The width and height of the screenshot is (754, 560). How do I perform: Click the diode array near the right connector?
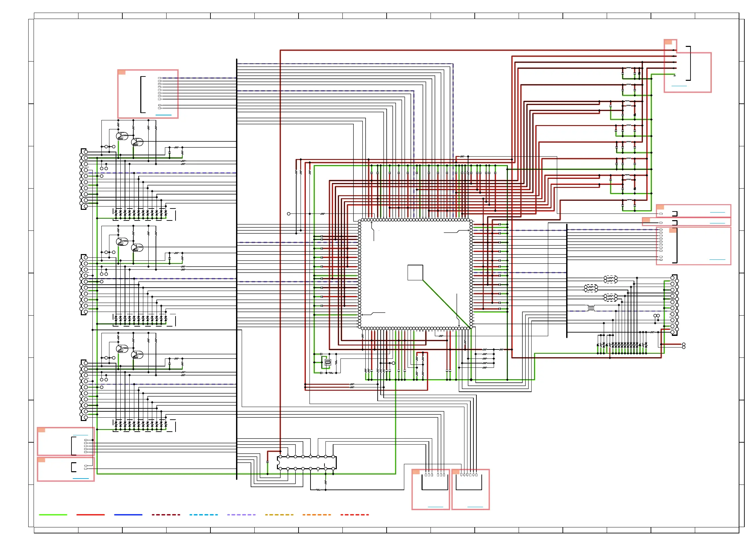tap(622, 345)
